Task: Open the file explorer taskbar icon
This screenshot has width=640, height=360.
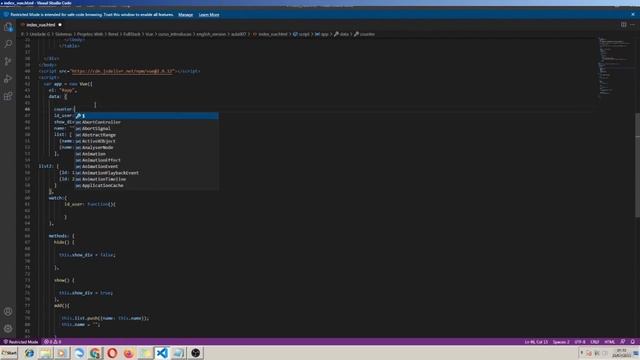Action: [x=46, y=353]
